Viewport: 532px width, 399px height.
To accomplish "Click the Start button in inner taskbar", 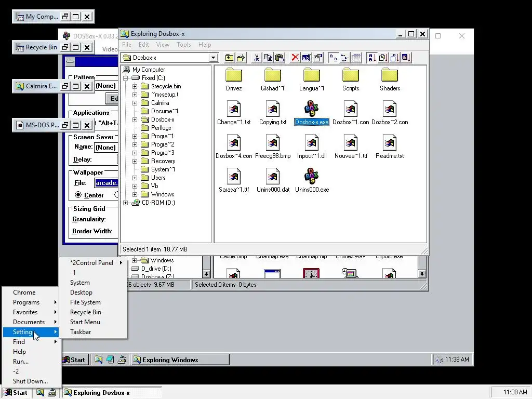I will (x=74, y=360).
